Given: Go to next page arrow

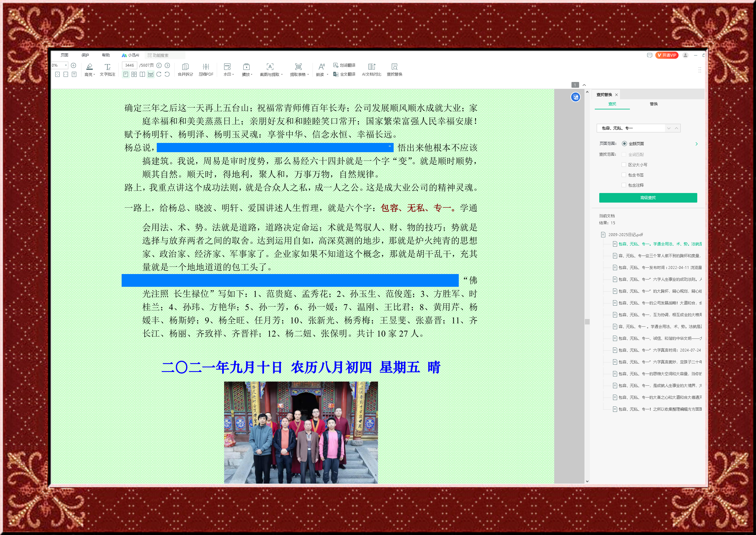Looking at the screenshot, I should (x=168, y=65).
